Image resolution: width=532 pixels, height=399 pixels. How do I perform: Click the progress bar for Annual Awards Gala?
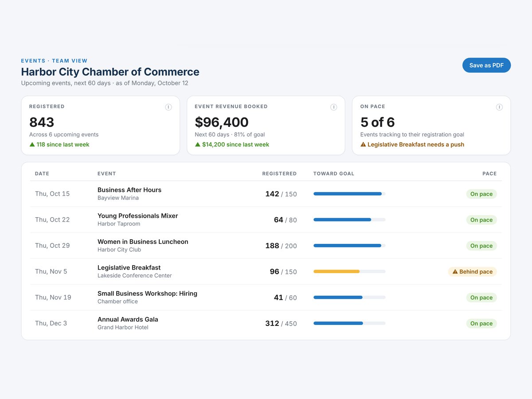(349, 323)
